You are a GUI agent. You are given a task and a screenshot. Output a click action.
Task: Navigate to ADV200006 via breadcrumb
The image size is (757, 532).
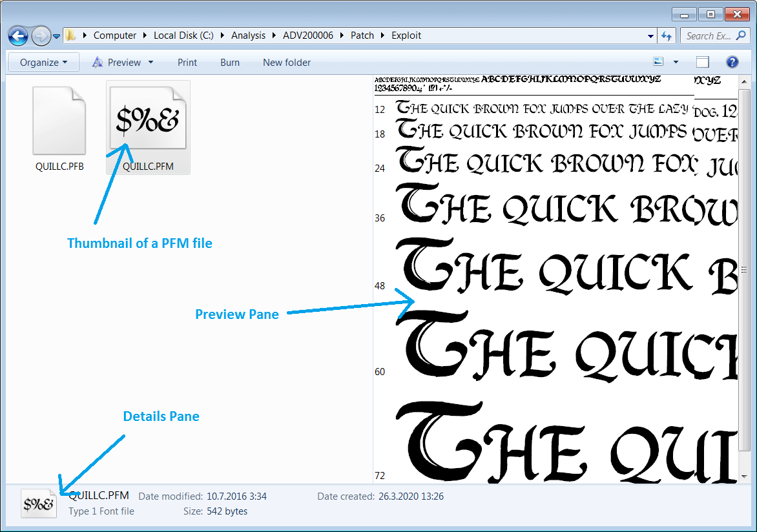coord(308,36)
